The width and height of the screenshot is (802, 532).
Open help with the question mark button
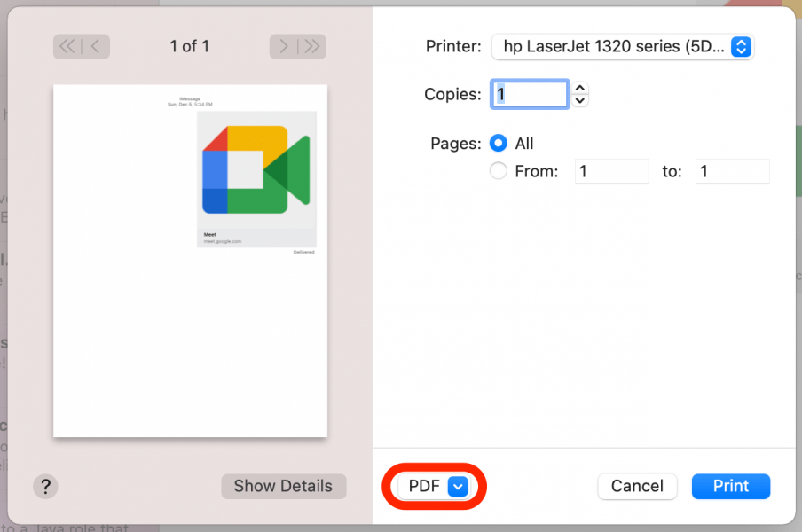[x=45, y=486]
